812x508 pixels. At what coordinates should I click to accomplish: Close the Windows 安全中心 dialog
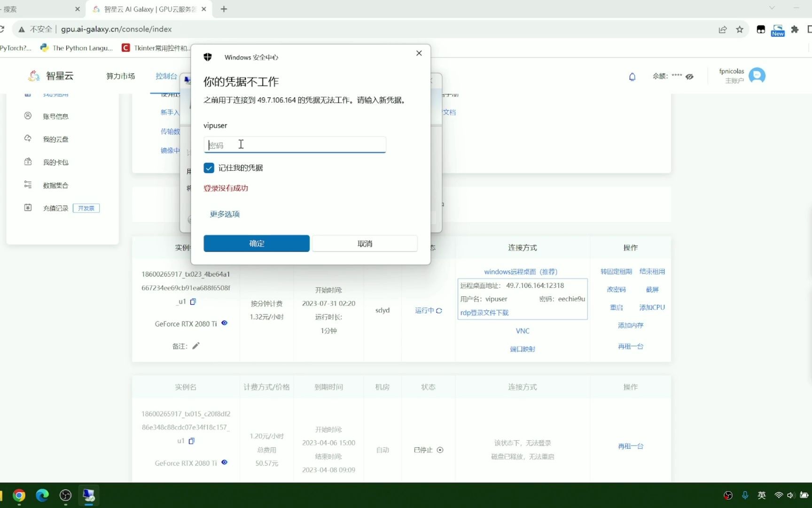click(419, 53)
